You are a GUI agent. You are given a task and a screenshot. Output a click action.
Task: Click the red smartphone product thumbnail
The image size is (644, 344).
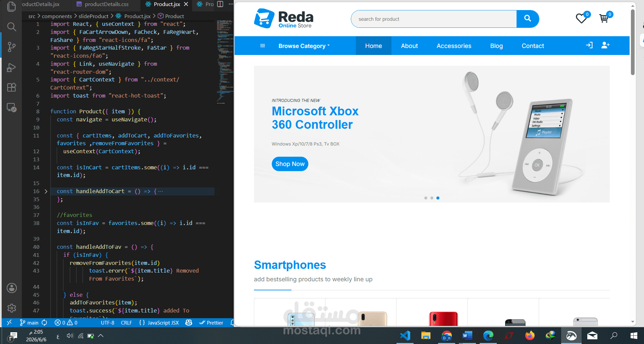443,319
